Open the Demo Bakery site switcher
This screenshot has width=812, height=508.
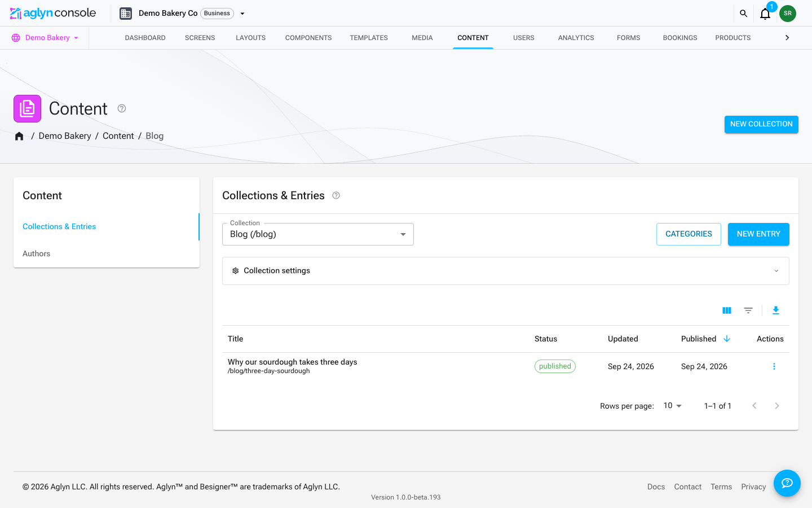click(x=45, y=38)
